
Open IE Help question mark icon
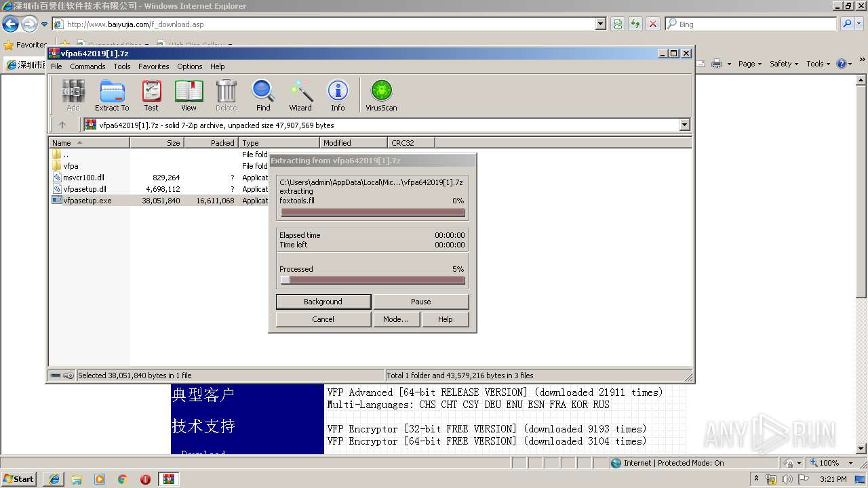(x=842, y=64)
